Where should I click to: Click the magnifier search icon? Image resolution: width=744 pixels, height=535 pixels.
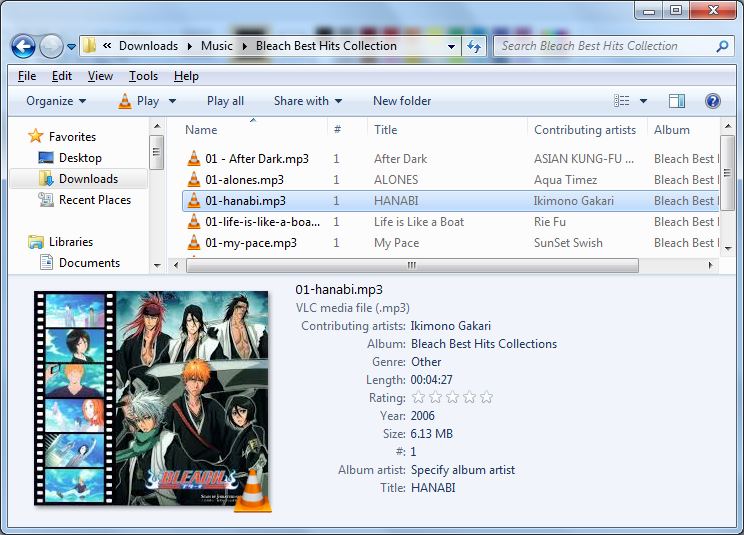pyautogui.click(x=723, y=46)
